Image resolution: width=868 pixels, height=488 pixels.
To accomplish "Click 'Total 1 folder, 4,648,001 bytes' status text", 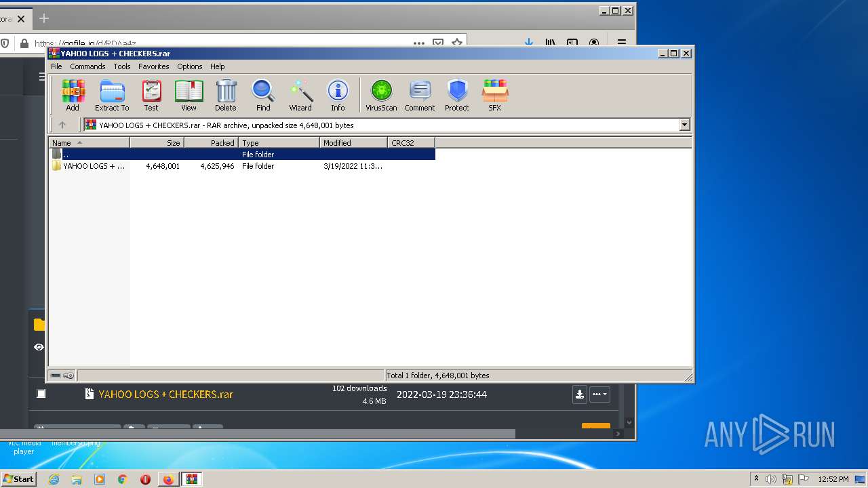I will 437,375.
